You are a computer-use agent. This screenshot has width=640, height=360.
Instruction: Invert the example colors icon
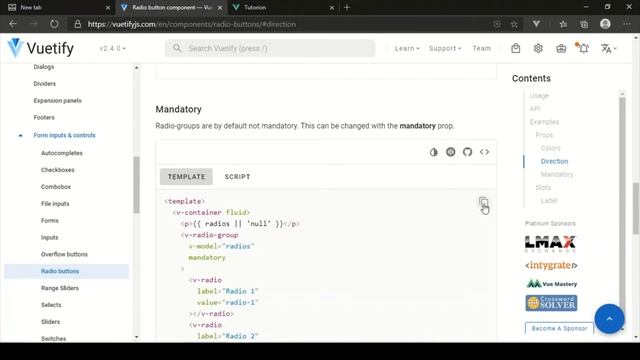[x=433, y=152]
